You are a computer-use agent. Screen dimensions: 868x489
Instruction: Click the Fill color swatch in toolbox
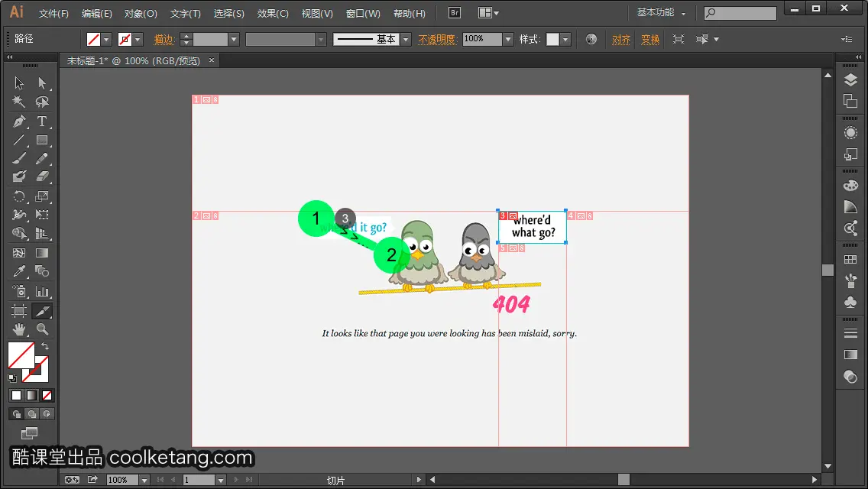pyautogui.click(x=21, y=355)
